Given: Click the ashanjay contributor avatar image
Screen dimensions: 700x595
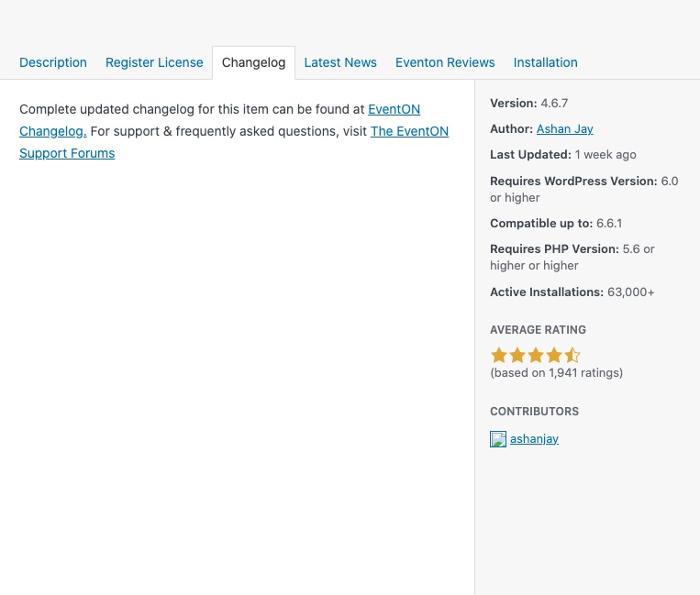Looking at the screenshot, I should point(498,439).
